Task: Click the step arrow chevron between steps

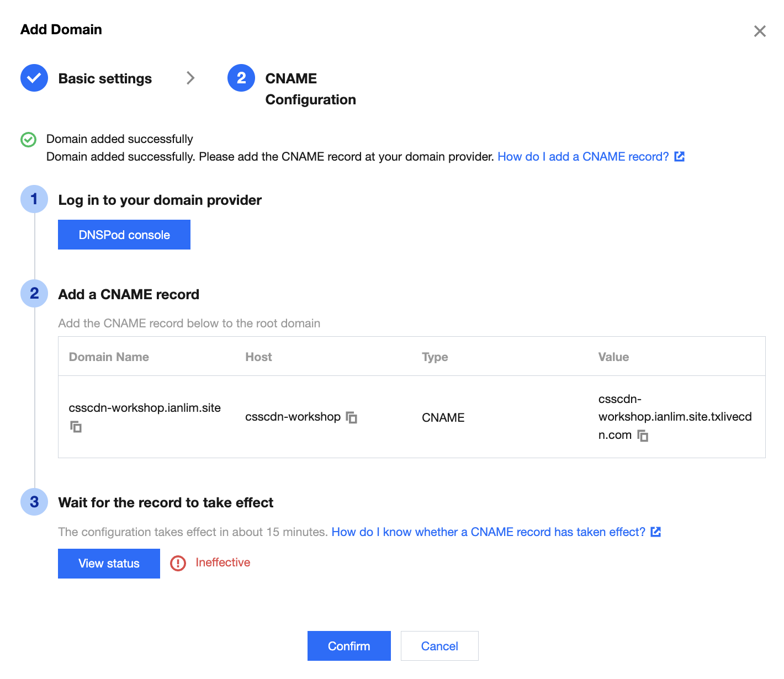Action: [x=190, y=78]
